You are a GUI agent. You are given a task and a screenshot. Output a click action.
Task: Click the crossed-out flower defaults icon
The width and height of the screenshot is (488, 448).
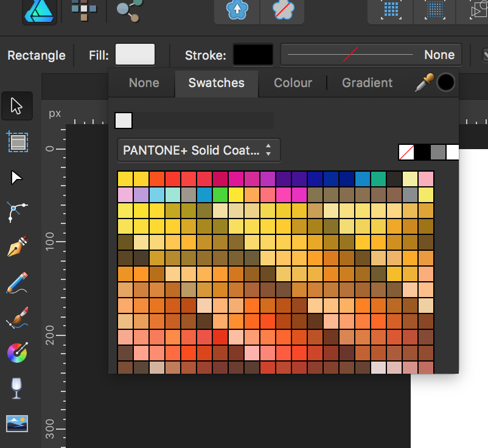(x=282, y=10)
